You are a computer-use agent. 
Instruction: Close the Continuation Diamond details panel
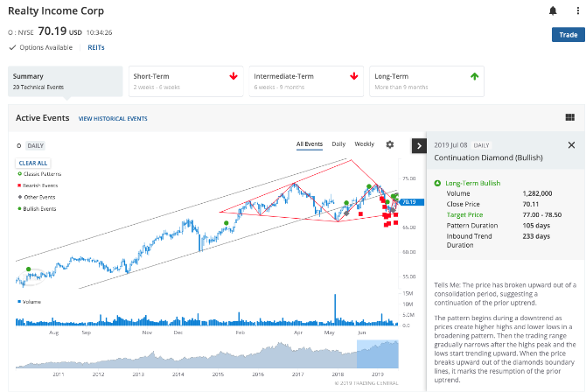[571, 145]
